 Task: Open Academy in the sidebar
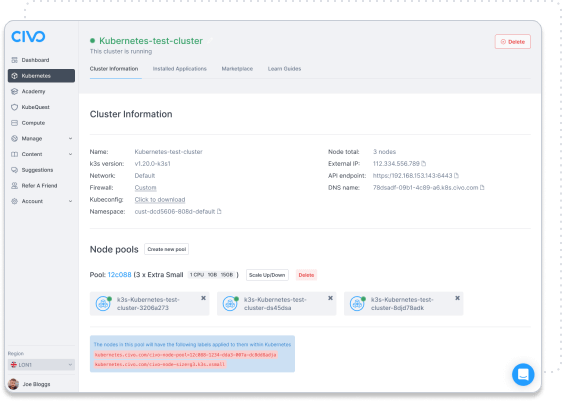pos(28,91)
